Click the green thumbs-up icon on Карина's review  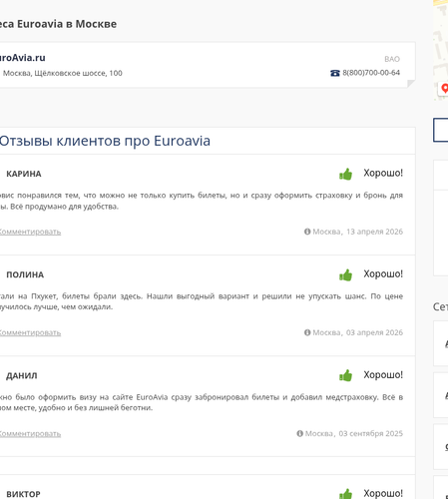coord(345,174)
